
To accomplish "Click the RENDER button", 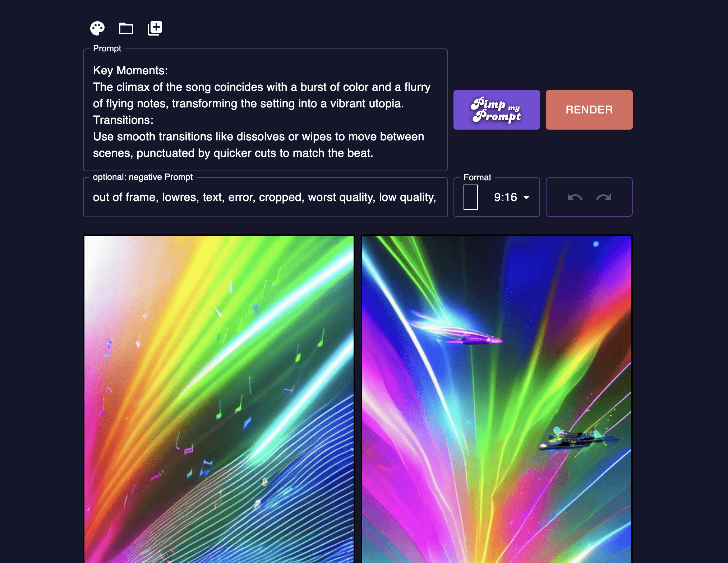I will point(589,110).
